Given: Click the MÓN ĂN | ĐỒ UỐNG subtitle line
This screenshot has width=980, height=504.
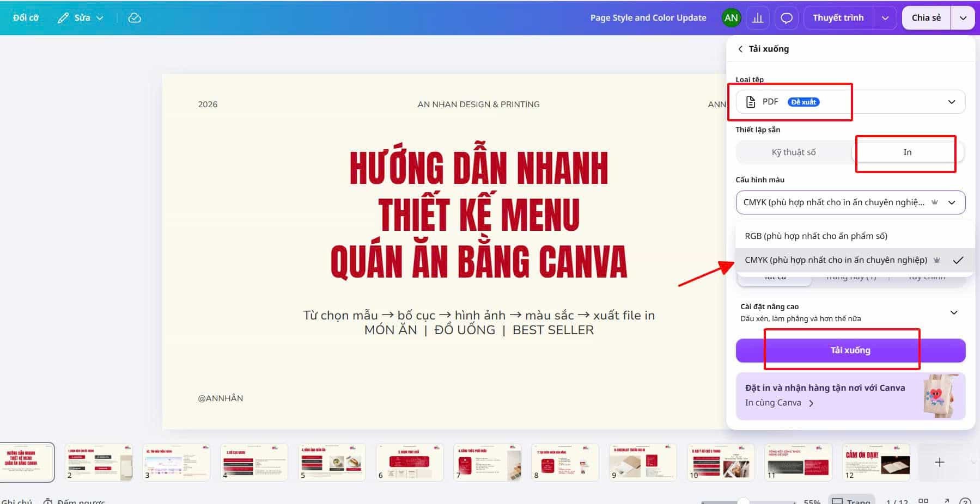Looking at the screenshot, I should (x=479, y=330).
